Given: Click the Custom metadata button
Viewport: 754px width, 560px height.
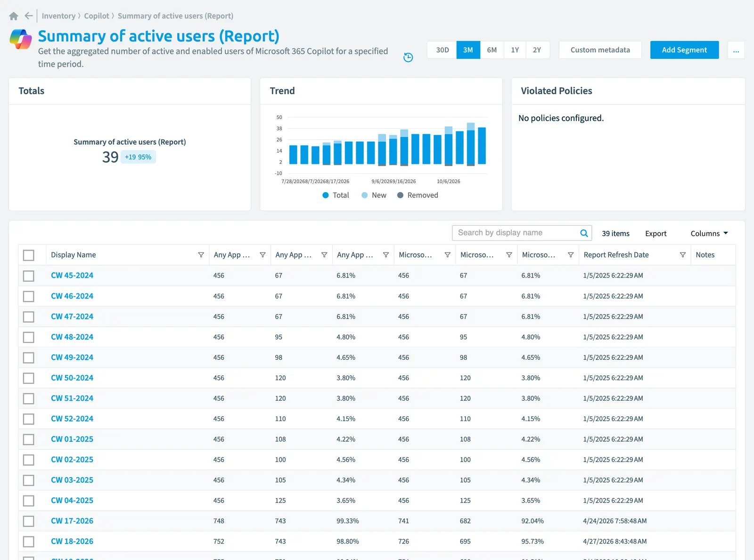Looking at the screenshot, I should [x=600, y=50].
